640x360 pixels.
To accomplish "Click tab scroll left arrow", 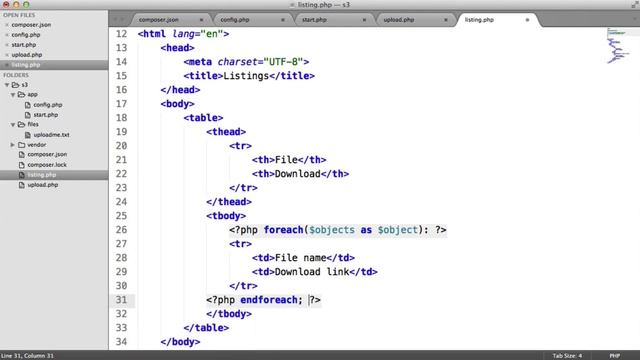I will (x=116, y=20).
